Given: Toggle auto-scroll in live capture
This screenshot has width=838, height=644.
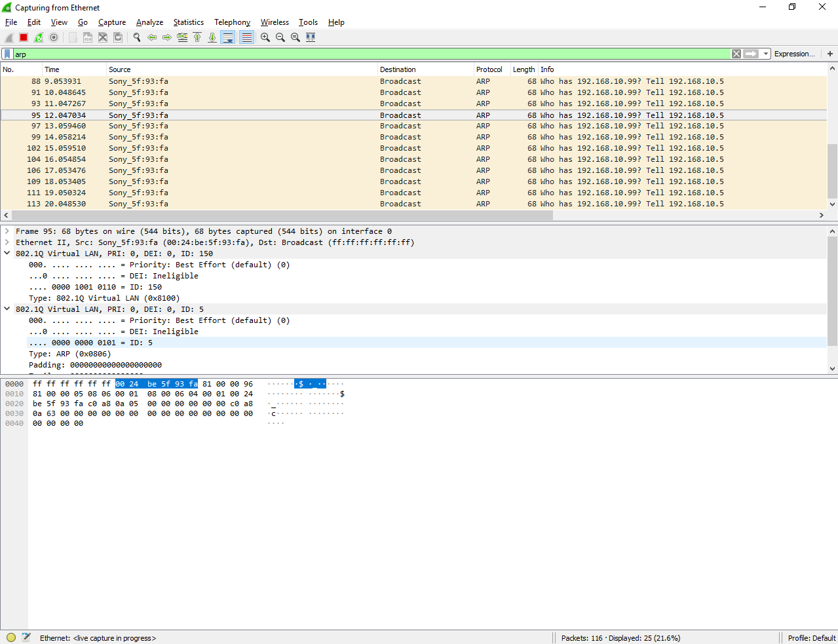Looking at the screenshot, I should pyautogui.click(x=227, y=37).
